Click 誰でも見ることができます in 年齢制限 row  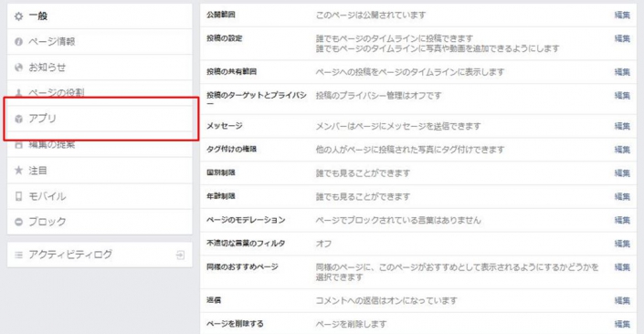point(363,197)
